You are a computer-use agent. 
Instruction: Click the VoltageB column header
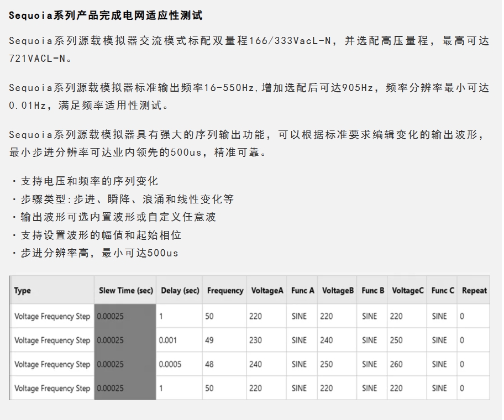337,290
